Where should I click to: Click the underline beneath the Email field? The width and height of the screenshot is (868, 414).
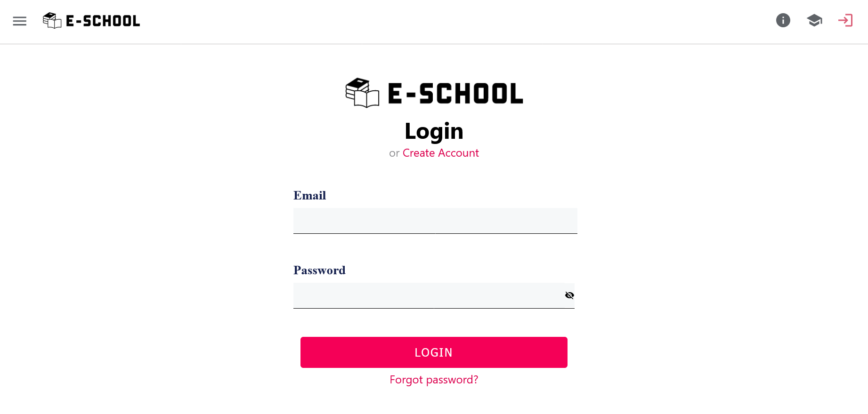pyautogui.click(x=435, y=233)
